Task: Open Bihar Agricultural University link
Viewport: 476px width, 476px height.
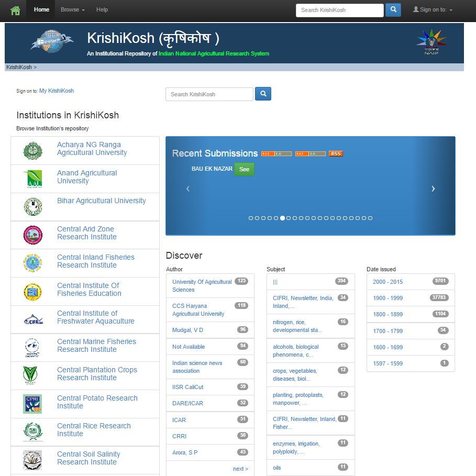Action: 102,201
